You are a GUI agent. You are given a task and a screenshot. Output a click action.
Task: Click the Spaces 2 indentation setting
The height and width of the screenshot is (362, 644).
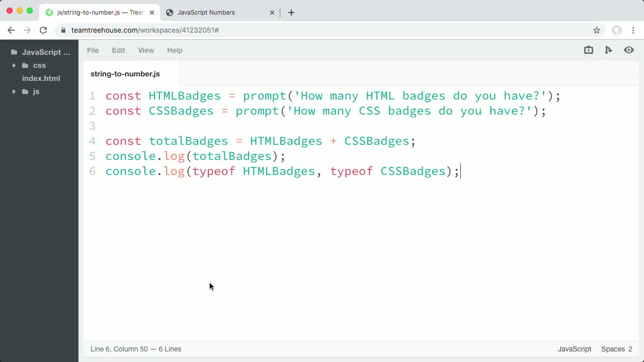click(x=616, y=349)
